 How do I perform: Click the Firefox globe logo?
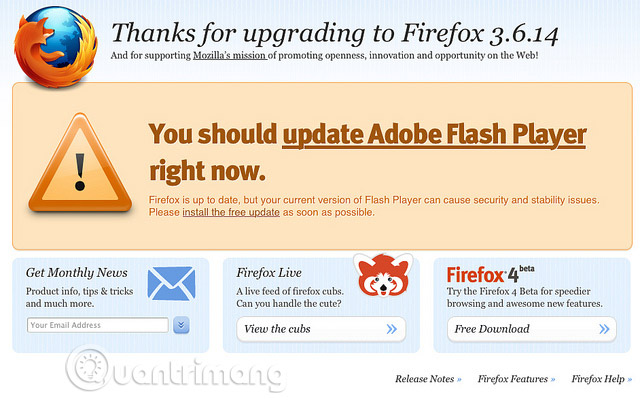[56, 46]
